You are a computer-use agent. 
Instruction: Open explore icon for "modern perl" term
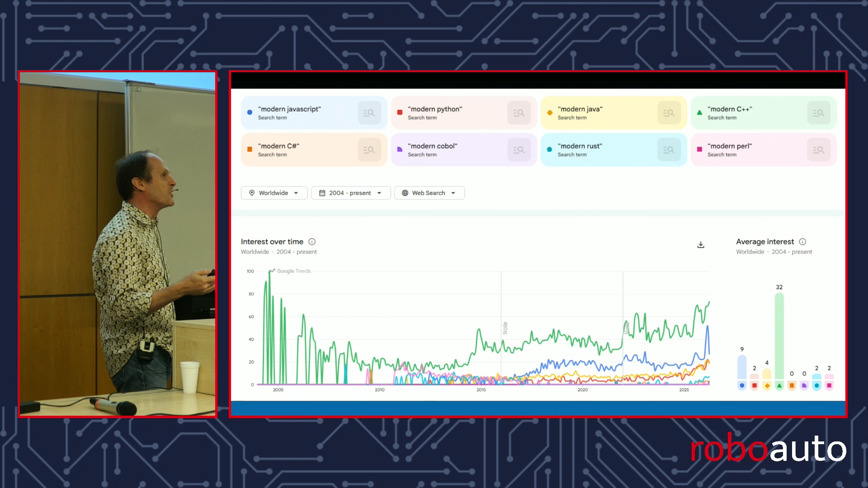[818, 150]
